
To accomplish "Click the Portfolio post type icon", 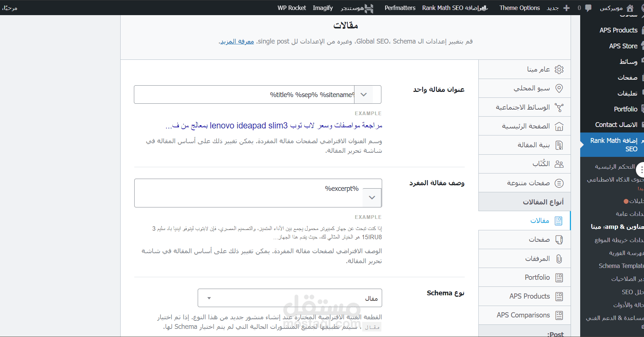I will 559,278.
